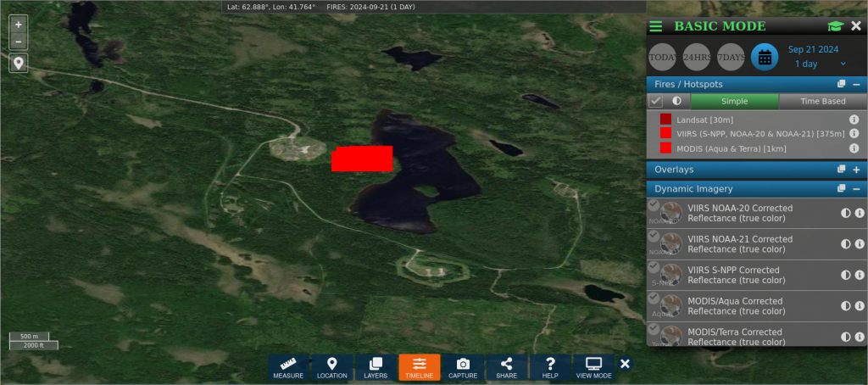Show info for Landsat [30m]
The image size is (868, 385).
pos(854,119)
